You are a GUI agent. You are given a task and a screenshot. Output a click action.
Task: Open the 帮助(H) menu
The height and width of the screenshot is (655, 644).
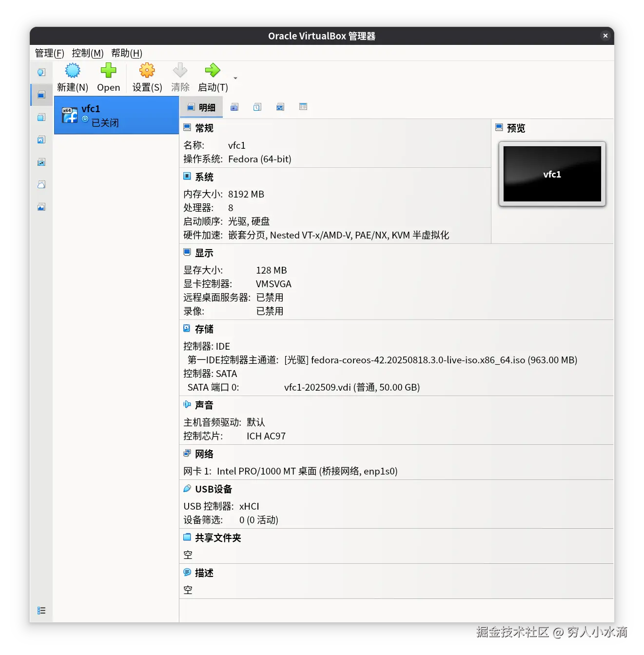pos(127,53)
